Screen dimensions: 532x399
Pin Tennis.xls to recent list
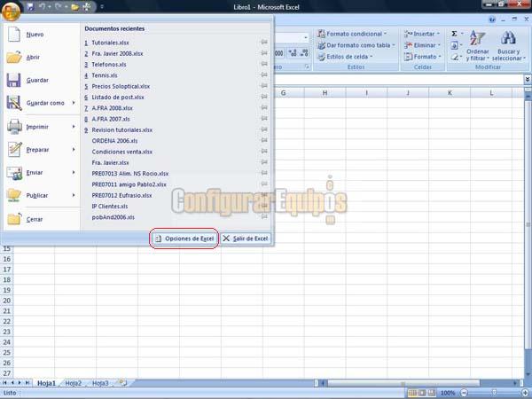(264, 74)
